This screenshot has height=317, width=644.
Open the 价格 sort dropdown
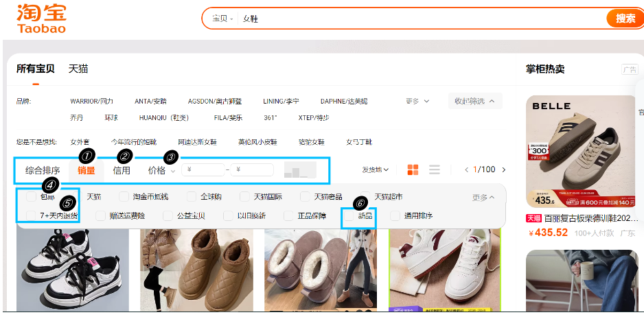point(162,170)
